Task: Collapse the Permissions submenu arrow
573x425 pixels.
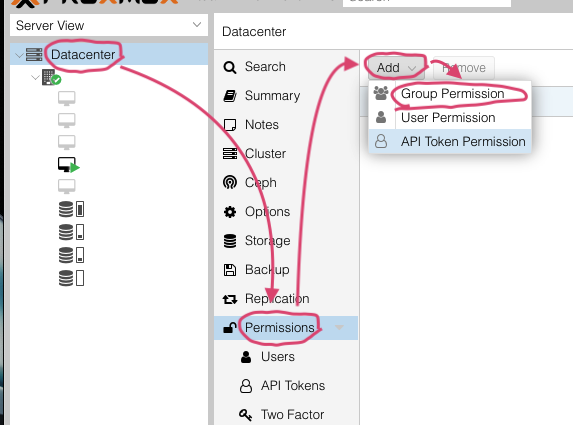Action: pyautogui.click(x=339, y=327)
